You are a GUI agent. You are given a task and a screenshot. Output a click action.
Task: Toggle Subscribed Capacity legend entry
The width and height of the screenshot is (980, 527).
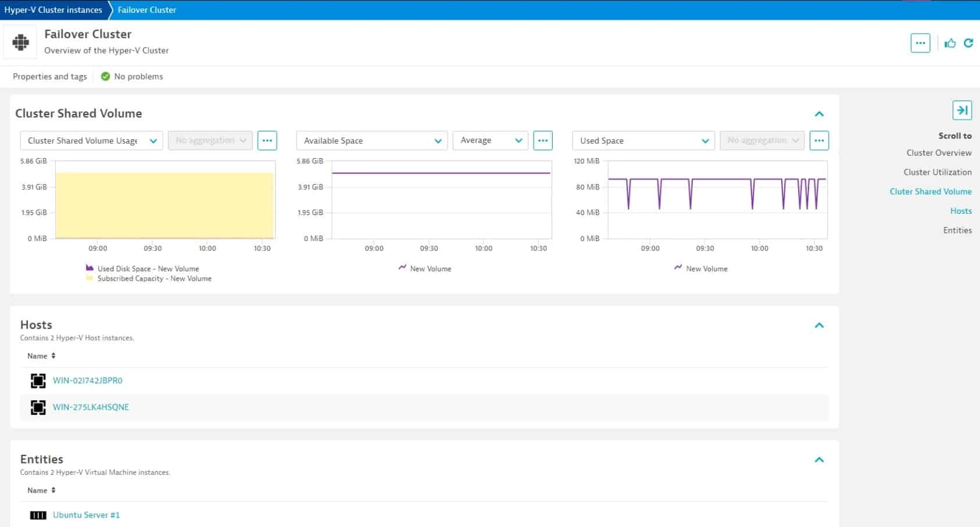(x=149, y=278)
